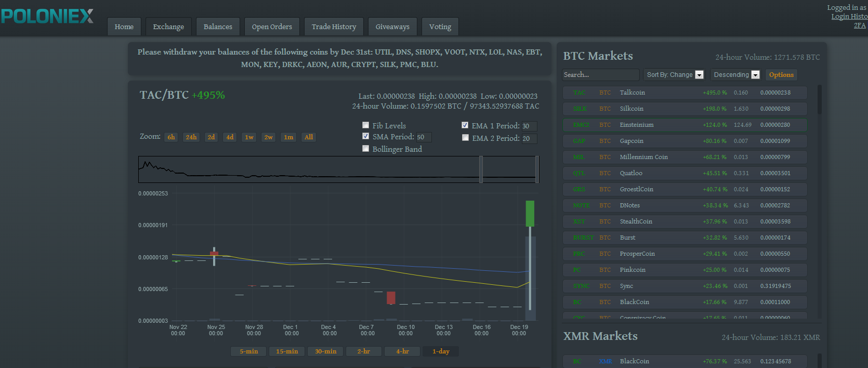Select 30-min candlestick interval
The width and height of the screenshot is (868, 368).
tap(325, 351)
